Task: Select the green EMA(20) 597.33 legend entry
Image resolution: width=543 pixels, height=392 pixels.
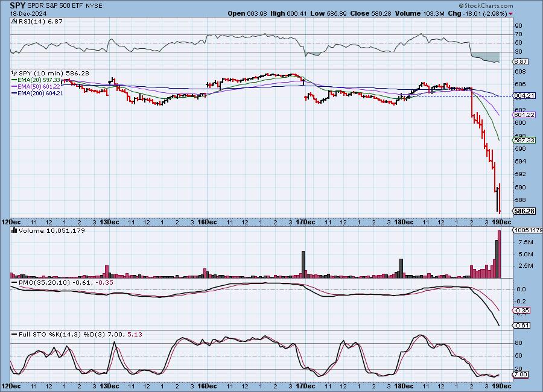Action: pyautogui.click(x=36, y=80)
